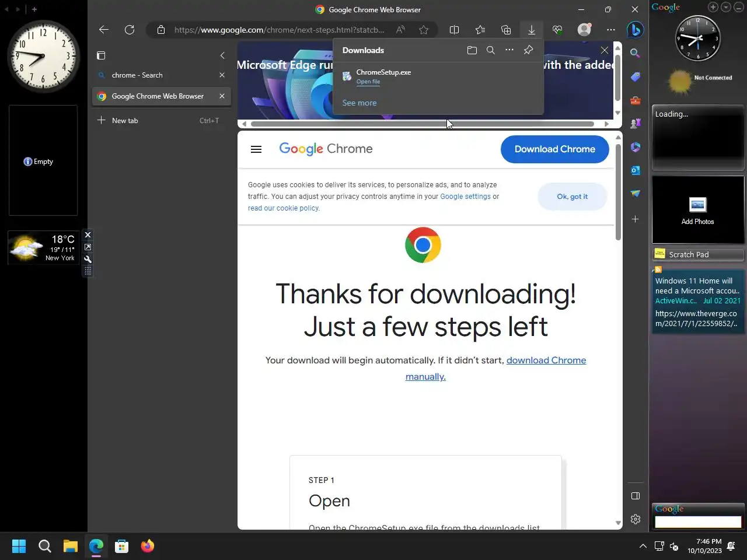Screen dimensions: 747x560
Task: Close the weather gadget
Action: pyautogui.click(x=88, y=235)
